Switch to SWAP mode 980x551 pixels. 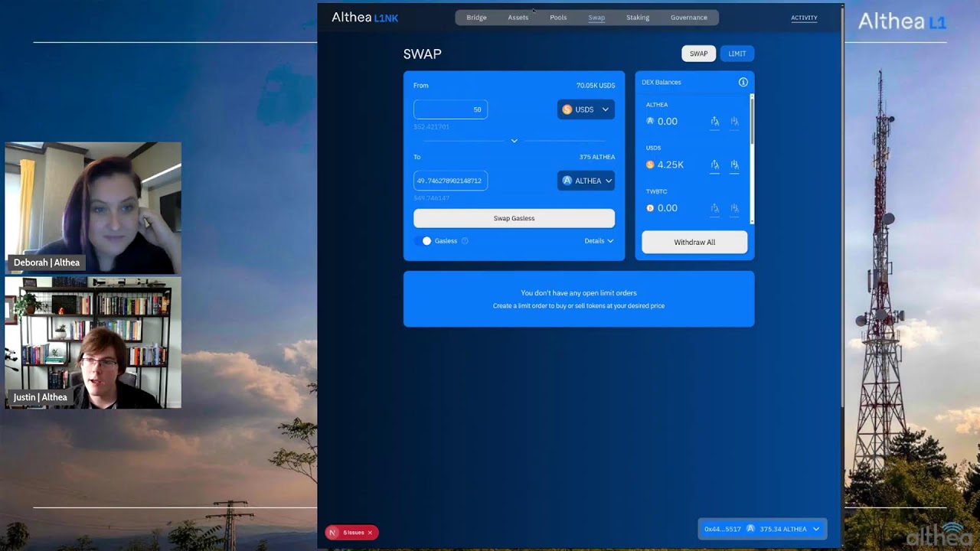coord(698,54)
